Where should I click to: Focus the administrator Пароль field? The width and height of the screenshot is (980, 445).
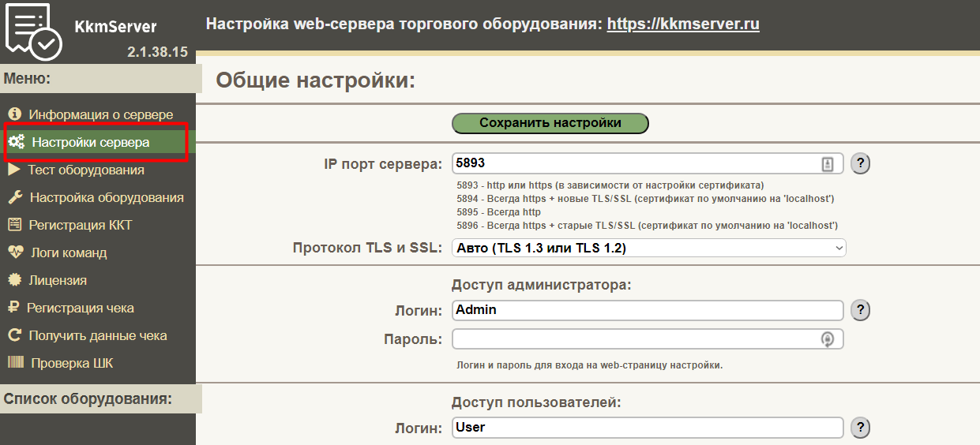point(648,339)
